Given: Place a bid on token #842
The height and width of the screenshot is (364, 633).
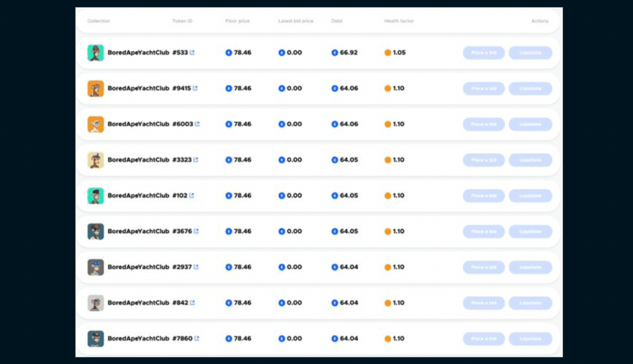Looking at the screenshot, I should (484, 303).
